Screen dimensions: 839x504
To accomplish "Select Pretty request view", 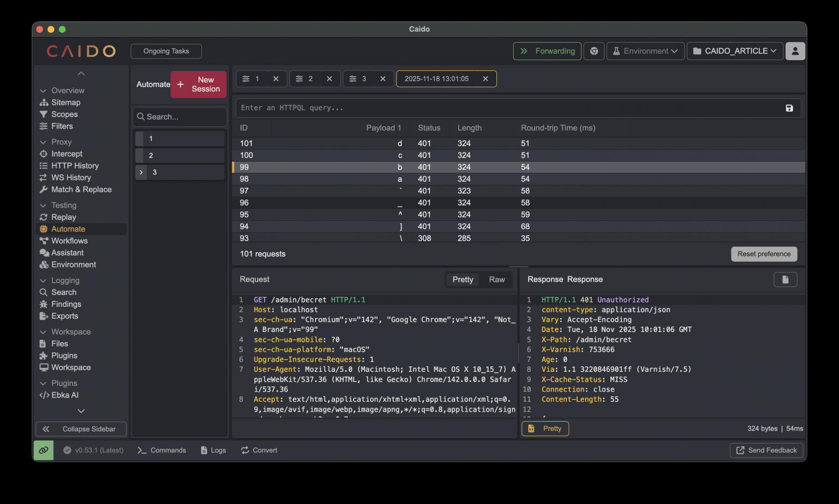I will pos(463,279).
